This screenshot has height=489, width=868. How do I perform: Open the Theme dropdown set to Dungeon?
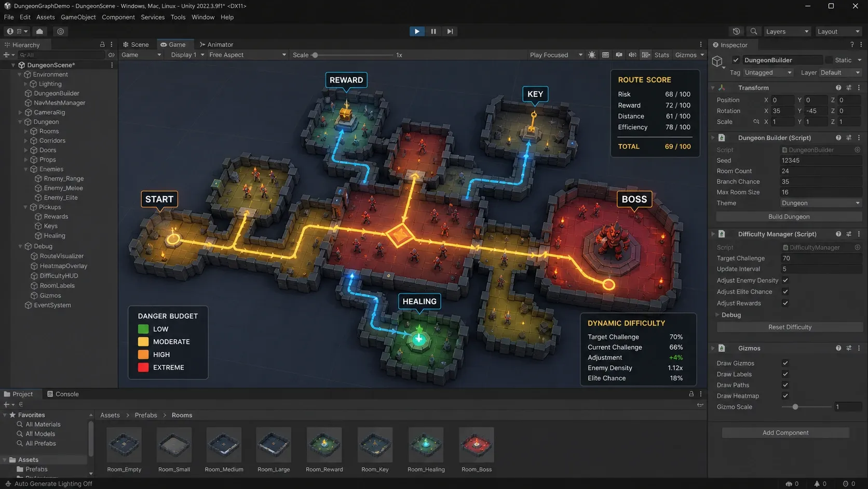point(820,203)
